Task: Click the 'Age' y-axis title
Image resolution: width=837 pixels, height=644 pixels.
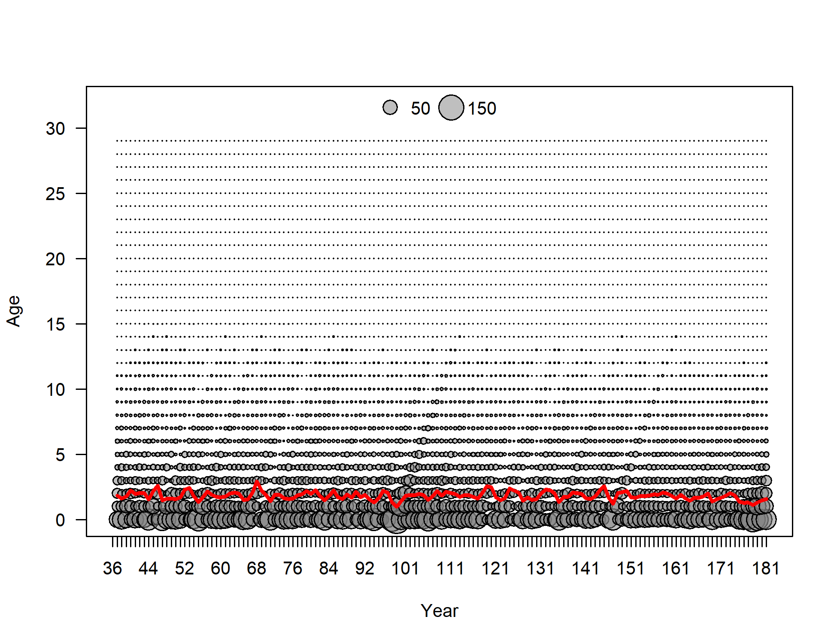Action: [x=14, y=311]
